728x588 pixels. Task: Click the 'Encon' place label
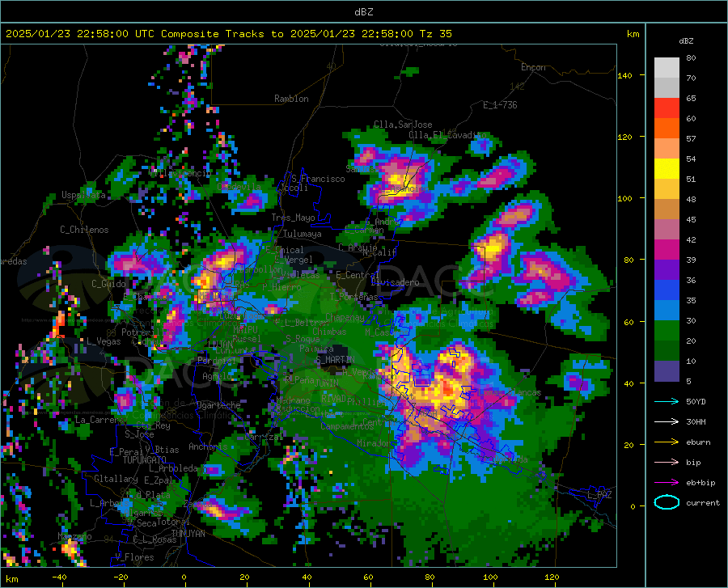(x=533, y=67)
